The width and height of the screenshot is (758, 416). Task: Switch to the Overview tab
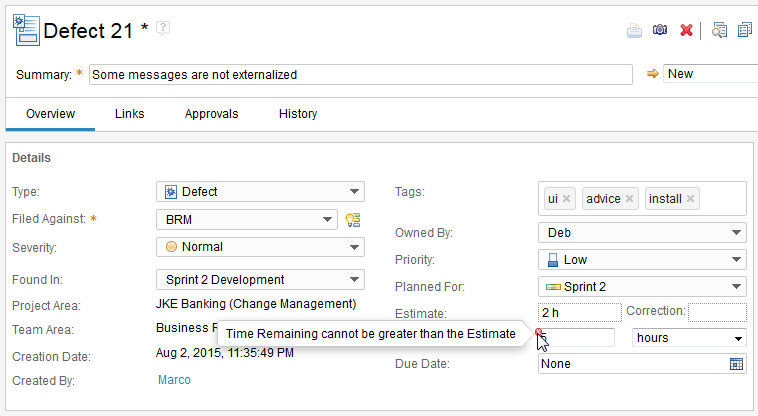(x=50, y=114)
